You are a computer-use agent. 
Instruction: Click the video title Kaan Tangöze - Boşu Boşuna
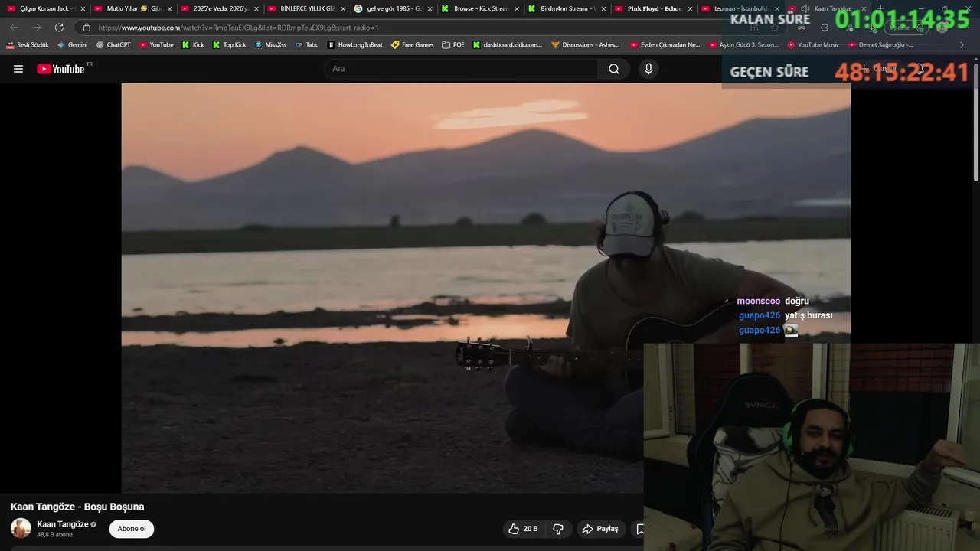tap(77, 507)
